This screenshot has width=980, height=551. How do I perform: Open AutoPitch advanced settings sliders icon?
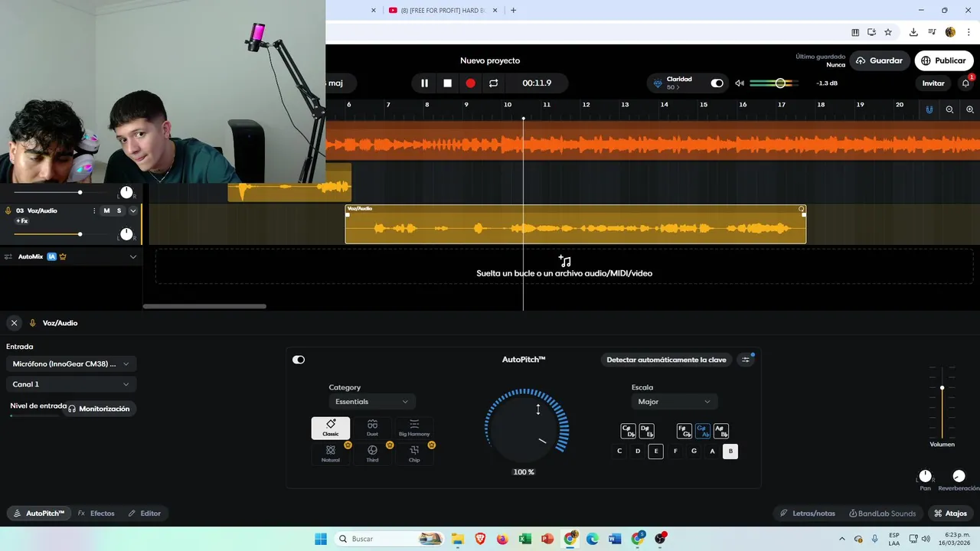746,360
